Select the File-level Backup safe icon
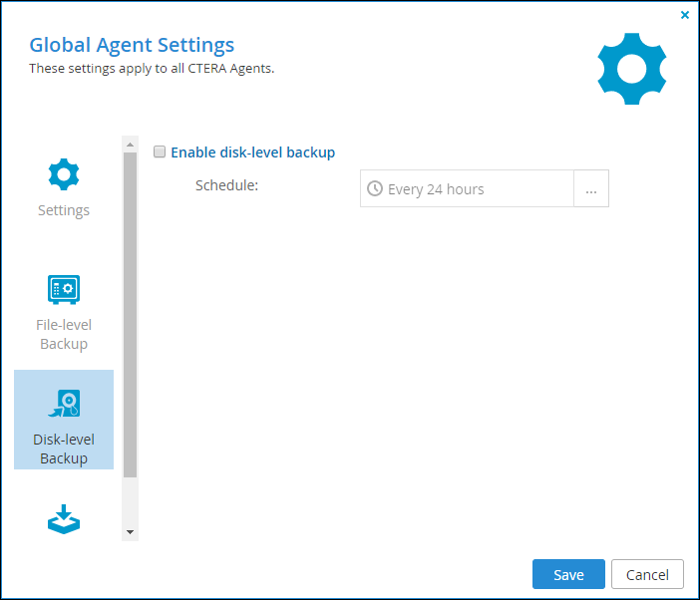 pyautogui.click(x=64, y=289)
